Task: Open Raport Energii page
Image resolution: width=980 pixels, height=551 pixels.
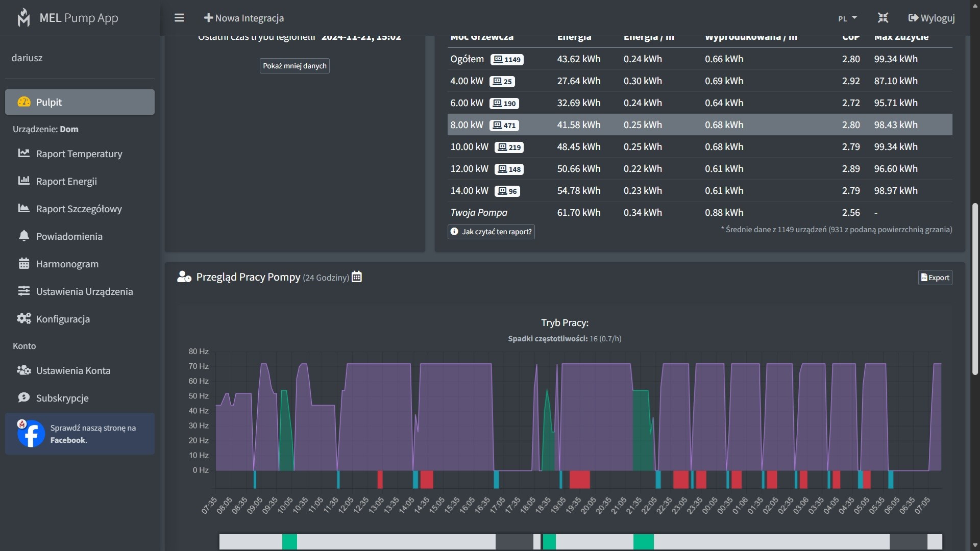Action: click(x=66, y=181)
